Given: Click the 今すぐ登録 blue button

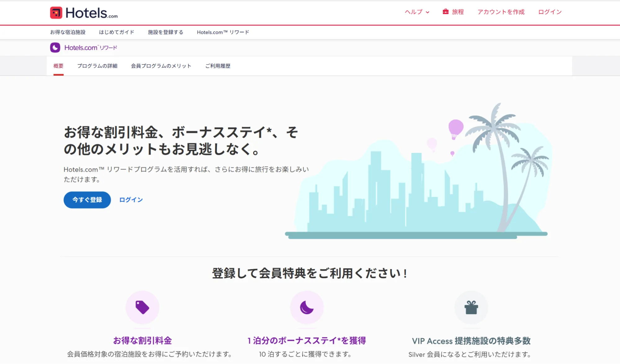Looking at the screenshot, I should click(x=87, y=200).
